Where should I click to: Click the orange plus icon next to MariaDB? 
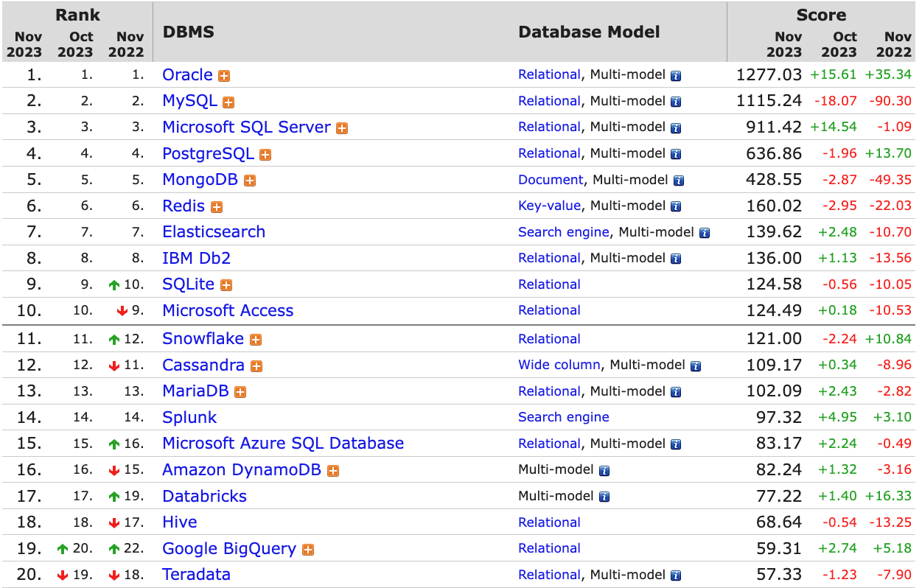pyautogui.click(x=240, y=392)
